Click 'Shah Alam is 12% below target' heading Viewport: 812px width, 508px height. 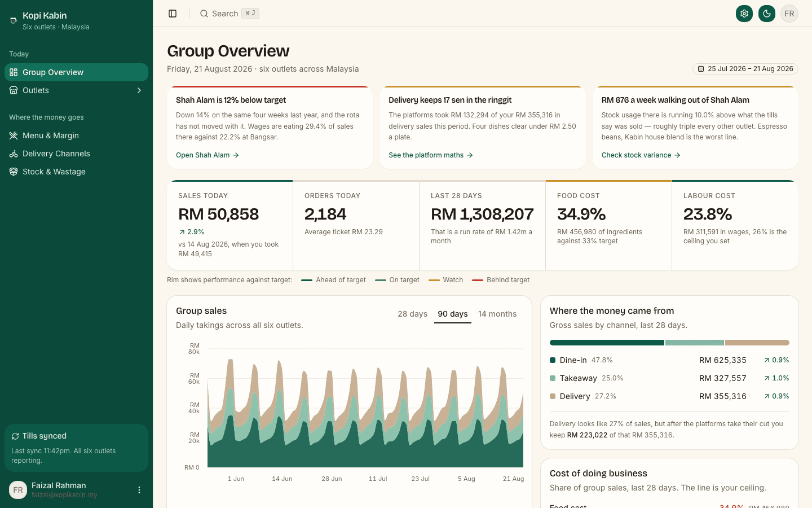(231, 100)
